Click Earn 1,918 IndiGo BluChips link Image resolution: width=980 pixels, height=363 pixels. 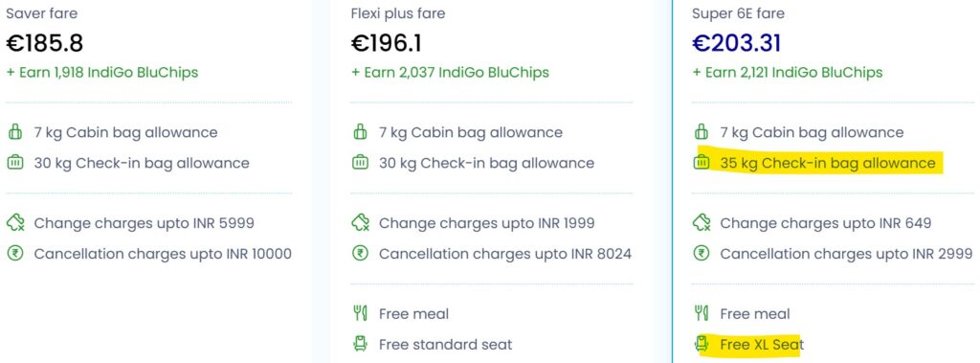point(101,73)
